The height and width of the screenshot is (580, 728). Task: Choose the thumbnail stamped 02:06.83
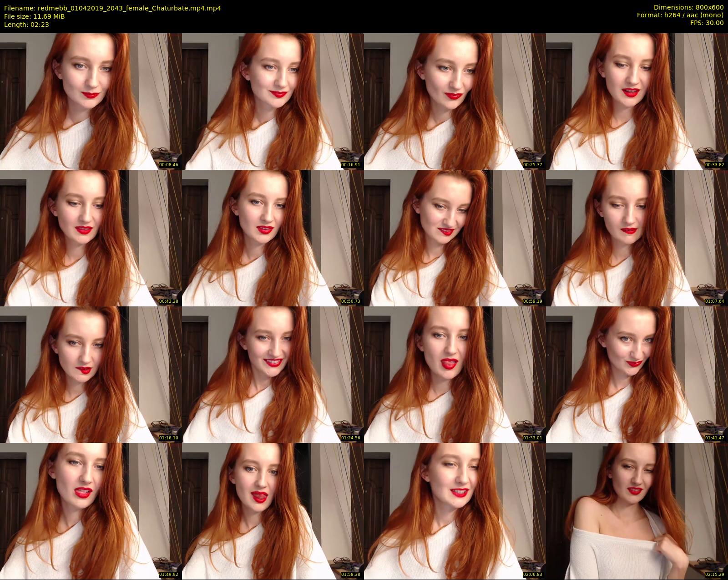point(455,511)
